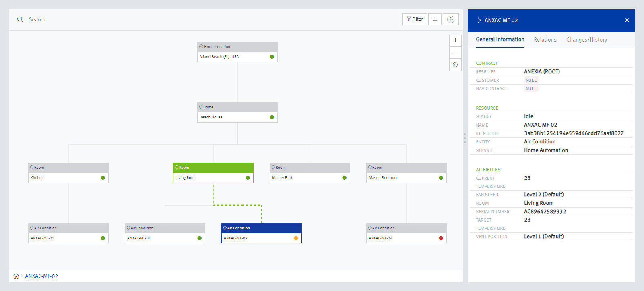Screen dimensions: 644x291
Task: Collapse the detail panel using the header chevron
Action: (479, 20)
